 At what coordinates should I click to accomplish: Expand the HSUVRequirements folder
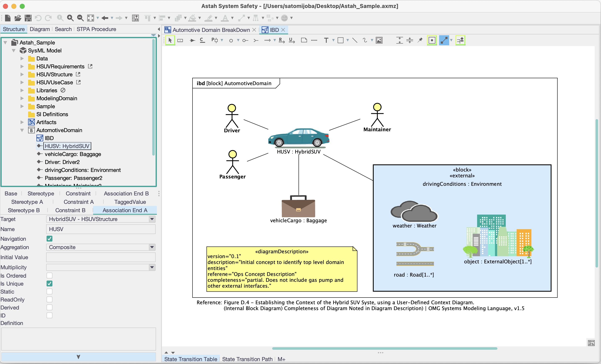click(x=22, y=66)
